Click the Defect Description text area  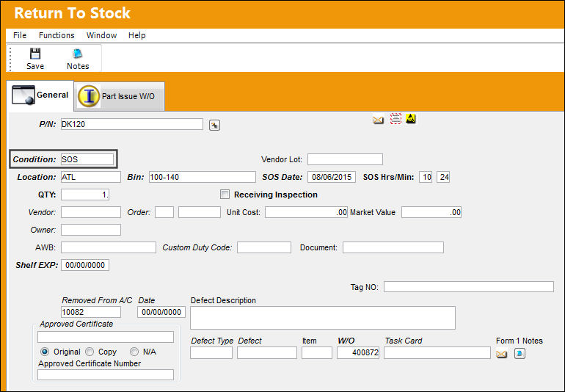tap(323, 318)
